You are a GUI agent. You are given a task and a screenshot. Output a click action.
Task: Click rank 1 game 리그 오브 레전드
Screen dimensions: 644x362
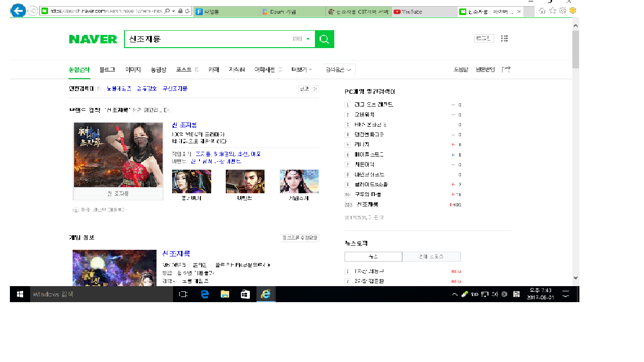[x=374, y=105]
